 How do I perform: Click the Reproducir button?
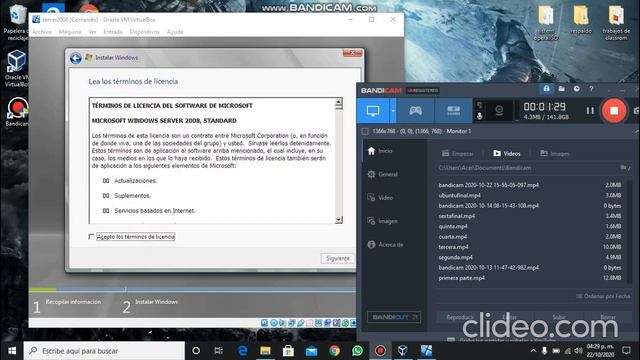tap(460, 317)
